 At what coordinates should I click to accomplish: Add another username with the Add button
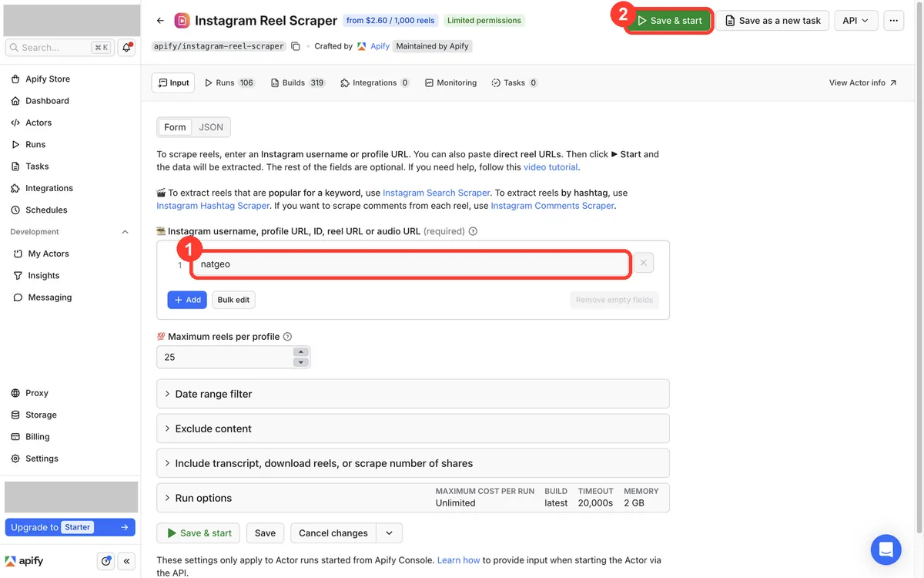[187, 300]
